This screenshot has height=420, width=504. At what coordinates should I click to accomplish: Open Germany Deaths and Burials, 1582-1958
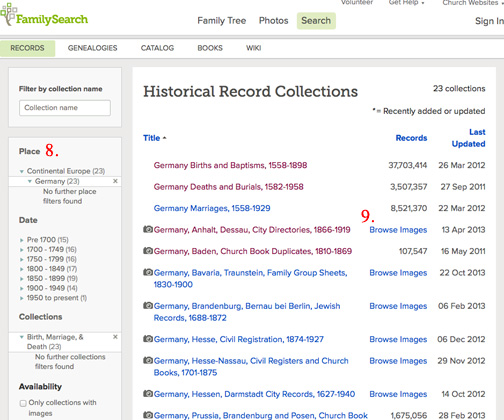click(229, 187)
